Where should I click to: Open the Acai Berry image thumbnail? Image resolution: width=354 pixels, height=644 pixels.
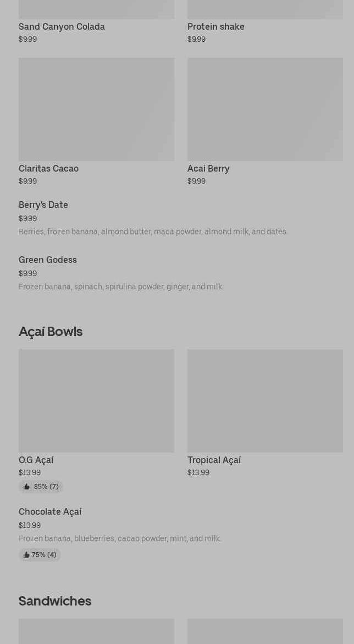pos(265,109)
